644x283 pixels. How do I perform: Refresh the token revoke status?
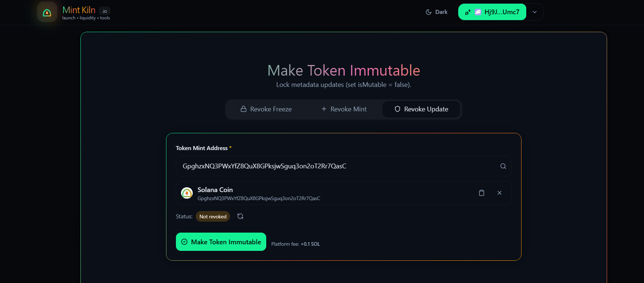(x=240, y=216)
